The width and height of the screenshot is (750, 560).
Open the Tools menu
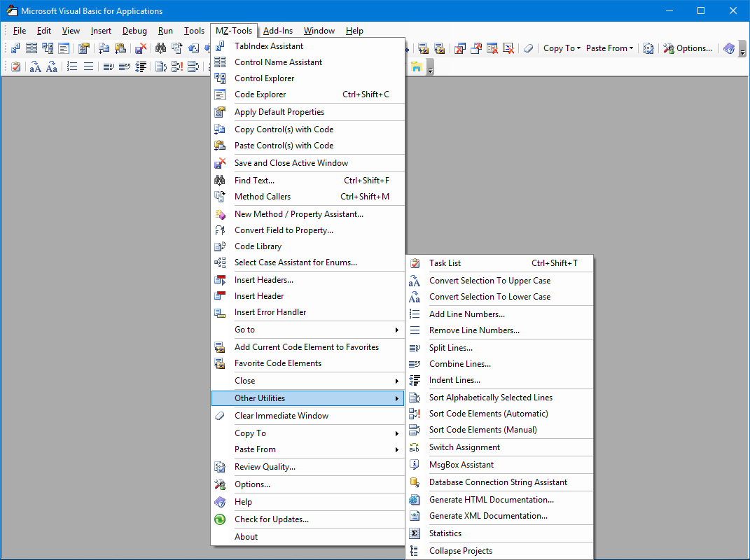coord(194,31)
